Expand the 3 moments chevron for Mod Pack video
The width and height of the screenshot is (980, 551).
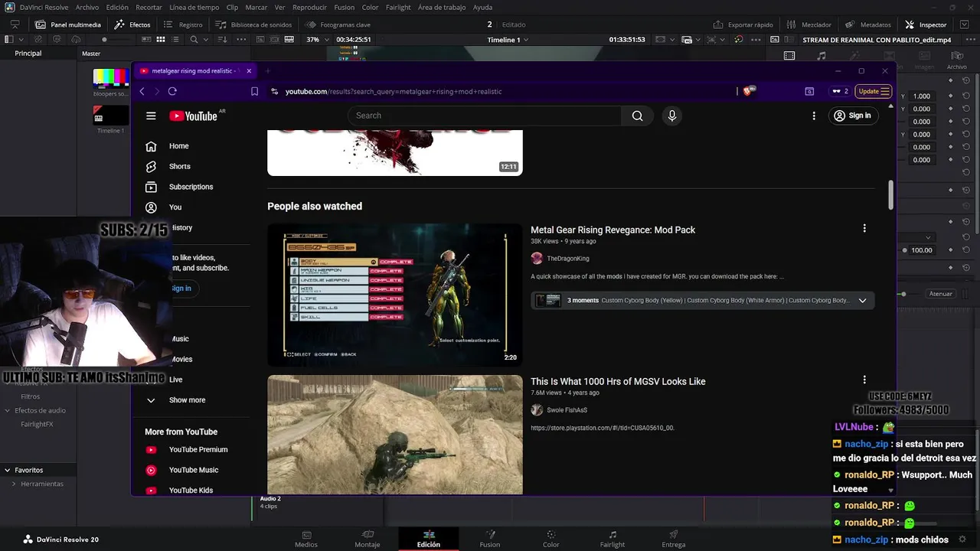click(862, 301)
